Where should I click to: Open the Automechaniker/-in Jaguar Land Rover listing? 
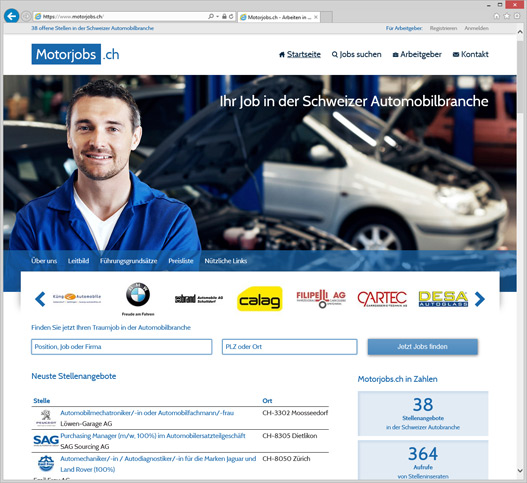(158, 464)
